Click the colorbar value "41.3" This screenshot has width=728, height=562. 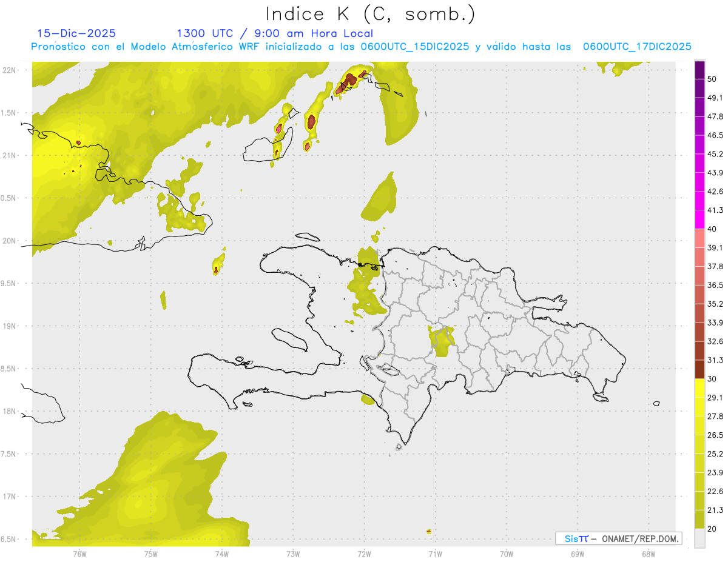pyautogui.click(x=715, y=210)
